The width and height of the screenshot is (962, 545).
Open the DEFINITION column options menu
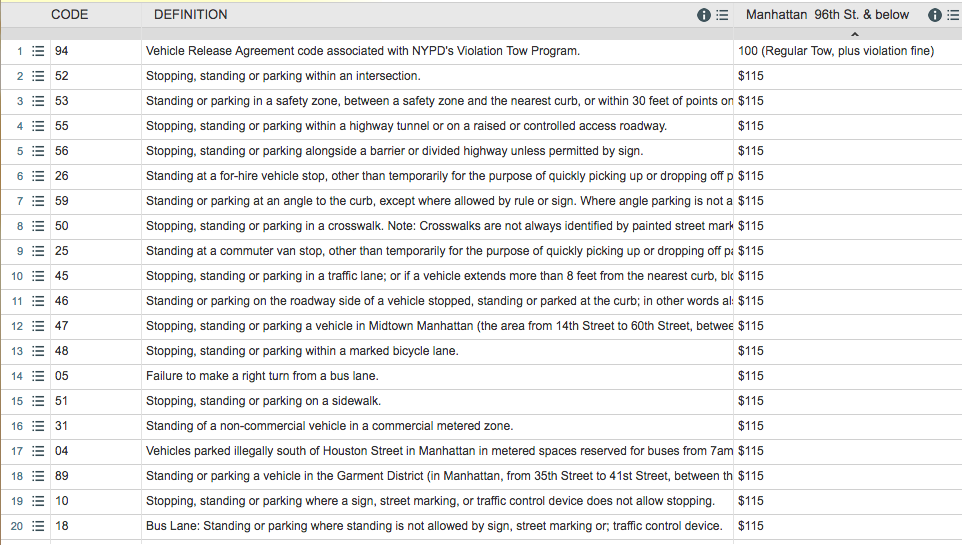coord(722,15)
